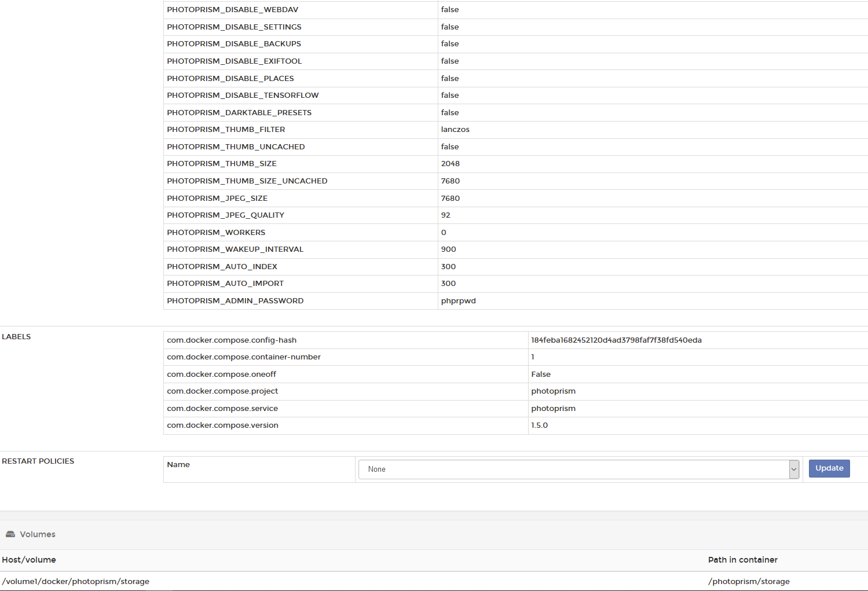Image resolution: width=868 pixels, height=591 pixels.
Task: Select the Volumes header text
Action: 38,534
